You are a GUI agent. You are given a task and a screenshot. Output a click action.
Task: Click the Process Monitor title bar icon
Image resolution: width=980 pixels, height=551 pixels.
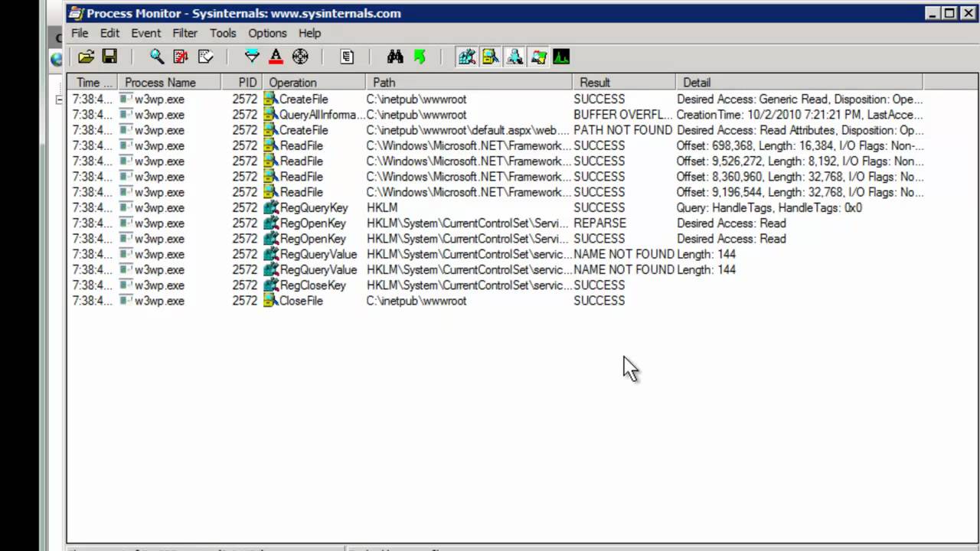coord(75,13)
